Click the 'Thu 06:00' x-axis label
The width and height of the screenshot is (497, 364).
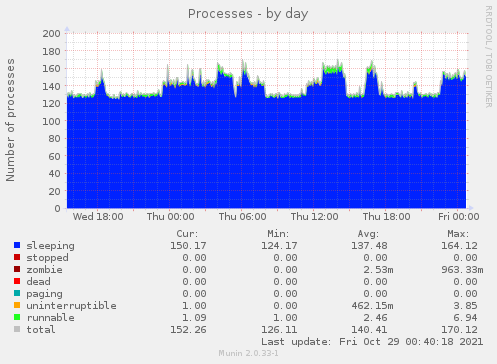click(243, 217)
